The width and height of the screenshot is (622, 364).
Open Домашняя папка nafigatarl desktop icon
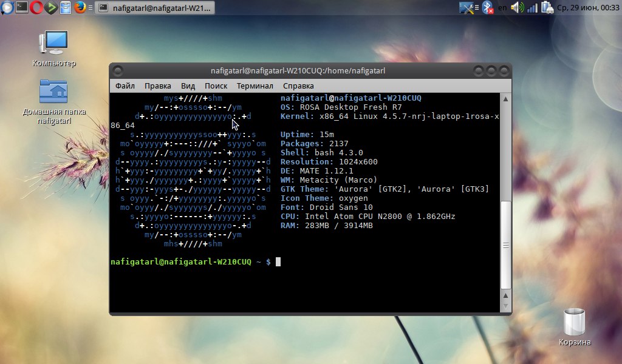[x=54, y=102]
